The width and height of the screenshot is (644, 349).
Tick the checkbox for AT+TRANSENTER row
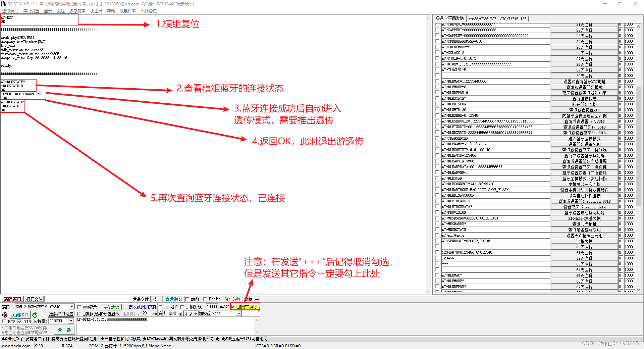click(437, 139)
